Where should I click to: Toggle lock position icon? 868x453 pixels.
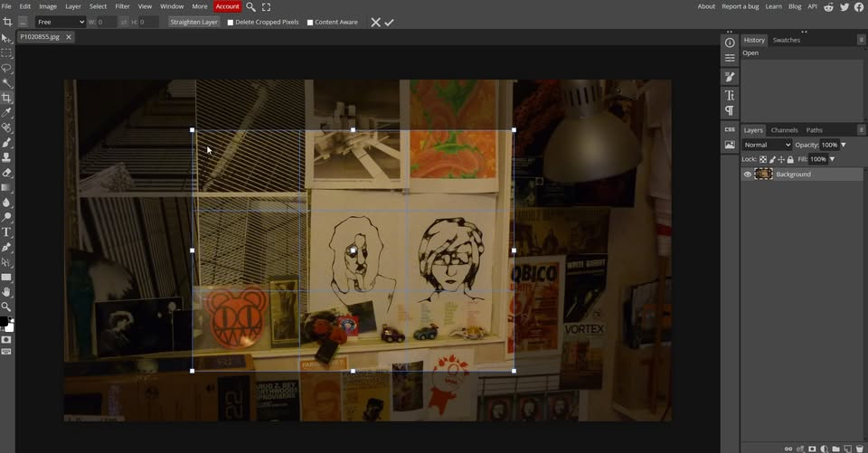(781, 159)
